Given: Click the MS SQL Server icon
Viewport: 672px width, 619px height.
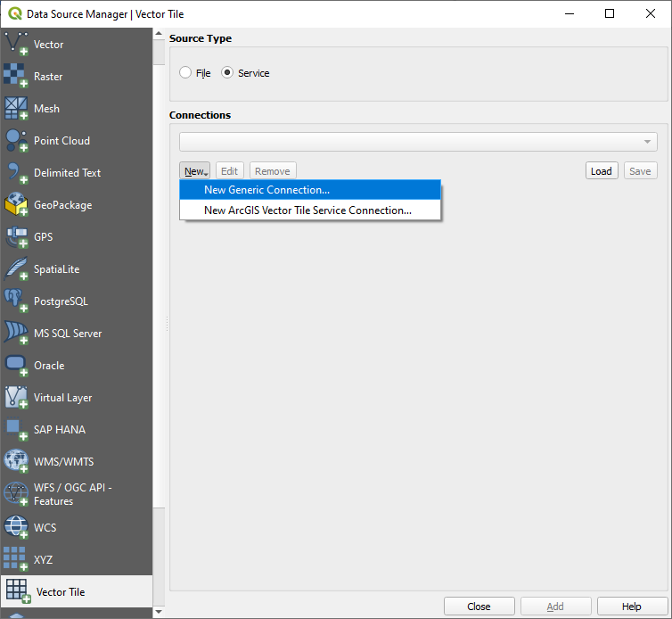Looking at the screenshot, I should pyautogui.click(x=16, y=333).
